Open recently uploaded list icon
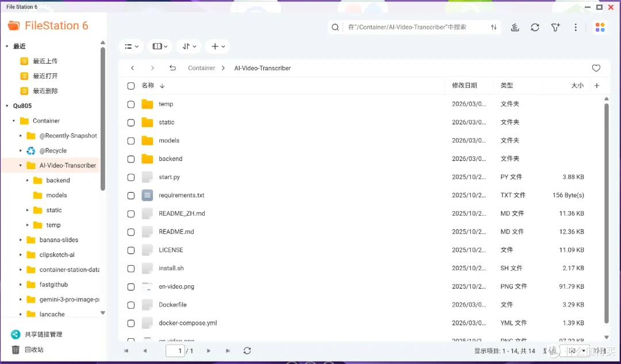 (24, 61)
